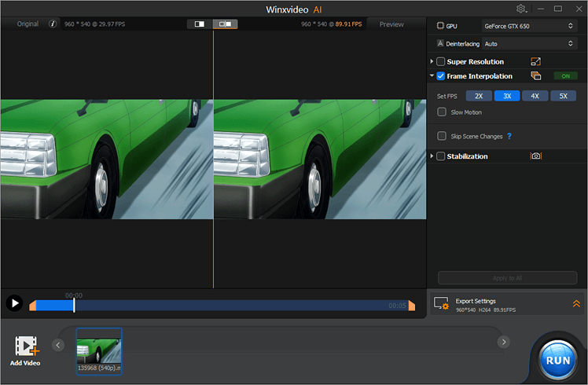Uncheck the Frame Interpolation checkbox
This screenshot has width=588, height=385.
point(441,76)
